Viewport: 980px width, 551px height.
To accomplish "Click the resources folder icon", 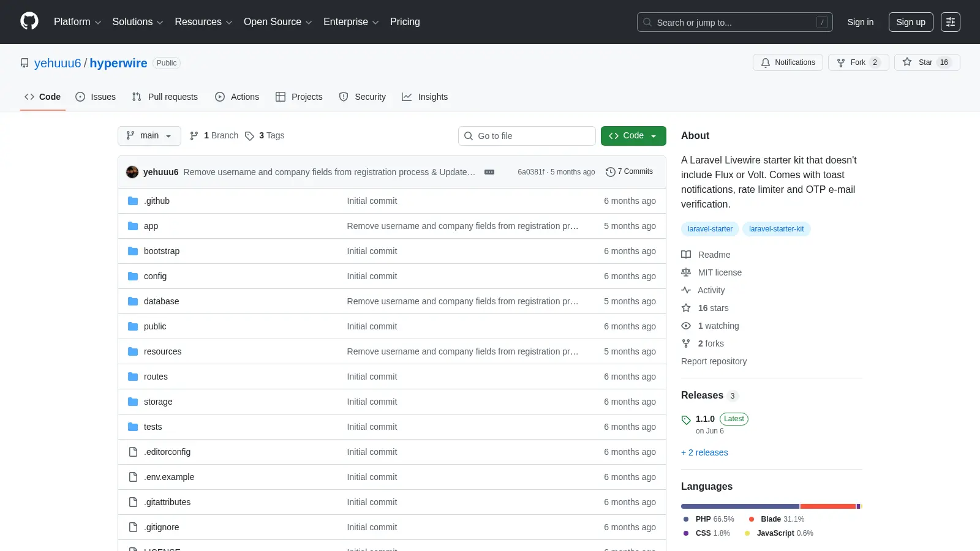I will (x=133, y=351).
